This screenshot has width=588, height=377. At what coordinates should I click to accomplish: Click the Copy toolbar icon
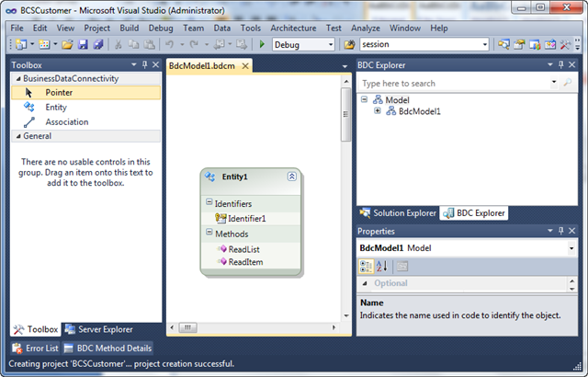pos(133,45)
